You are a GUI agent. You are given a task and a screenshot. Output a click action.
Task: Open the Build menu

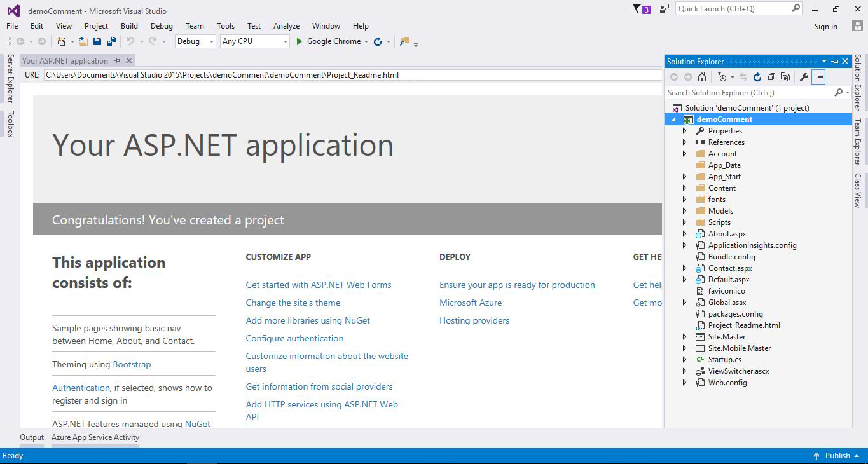click(x=129, y=26)
